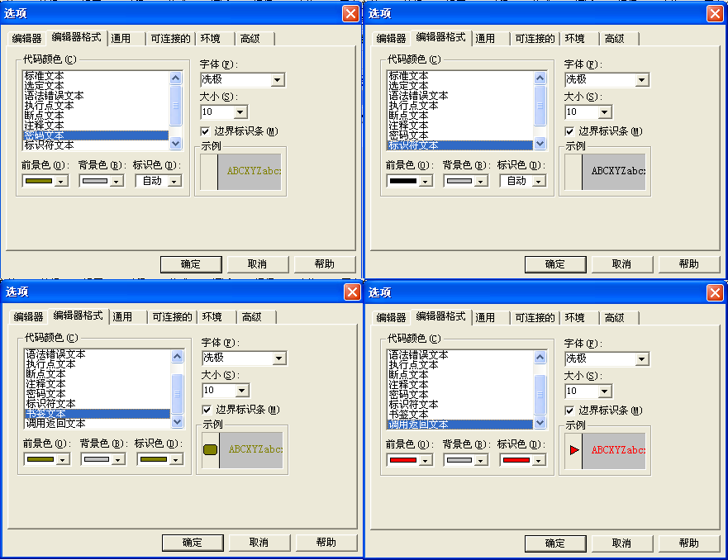Select 执行点文本 in the 书签文本-selected dialog list
Screen dimensions: 728x560
98,364
